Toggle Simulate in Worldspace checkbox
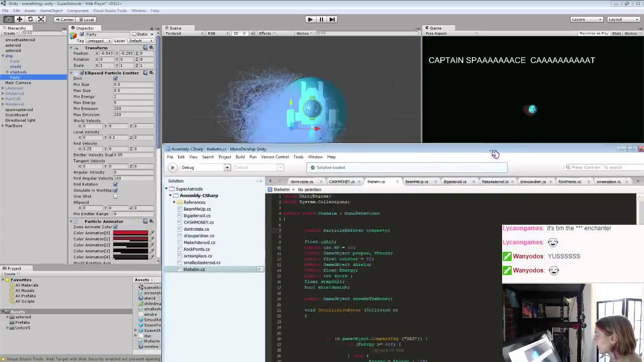 [115, 191]
